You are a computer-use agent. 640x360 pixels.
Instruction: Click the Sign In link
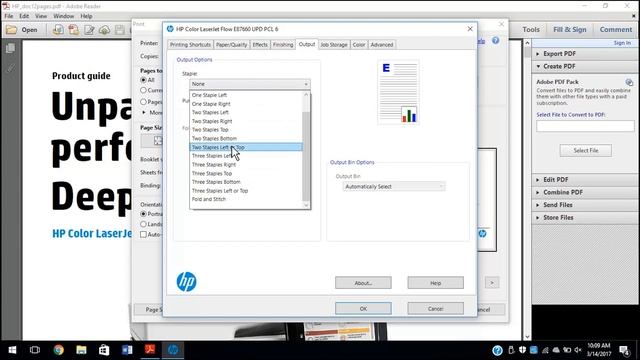coord(622,43)
